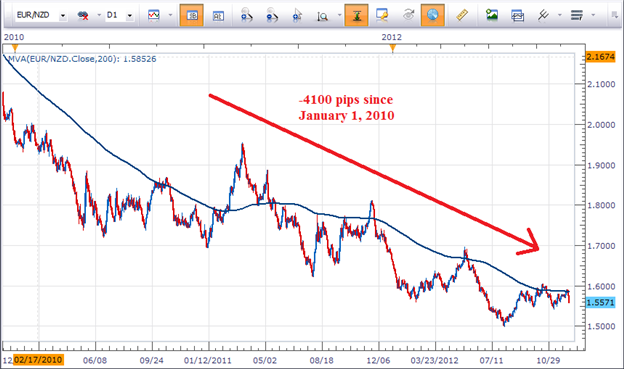Expand the pitchfork lines tool dropdown arrow
The width and height of the screenshot is (624, 369).
(x=560, y=16)
